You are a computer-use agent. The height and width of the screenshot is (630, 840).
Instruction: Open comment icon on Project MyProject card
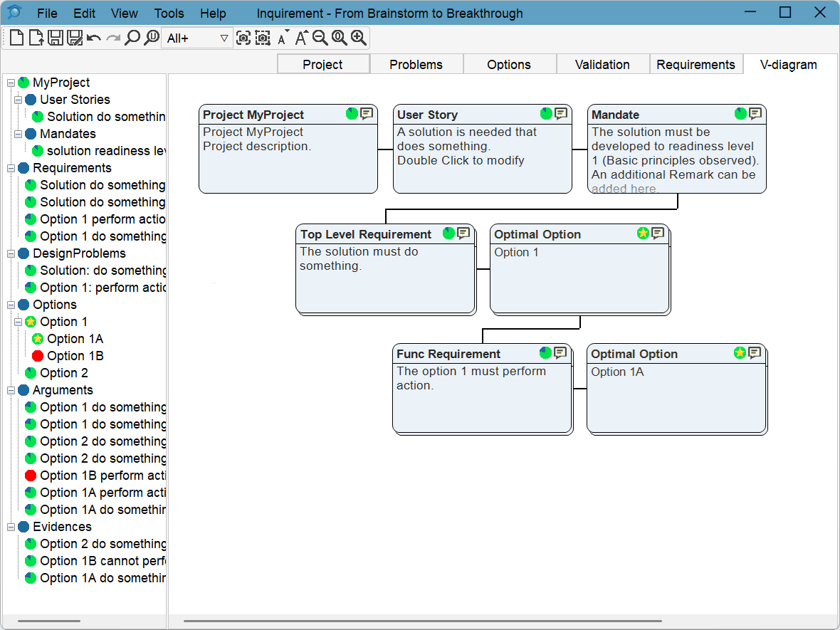click(367, 114)
